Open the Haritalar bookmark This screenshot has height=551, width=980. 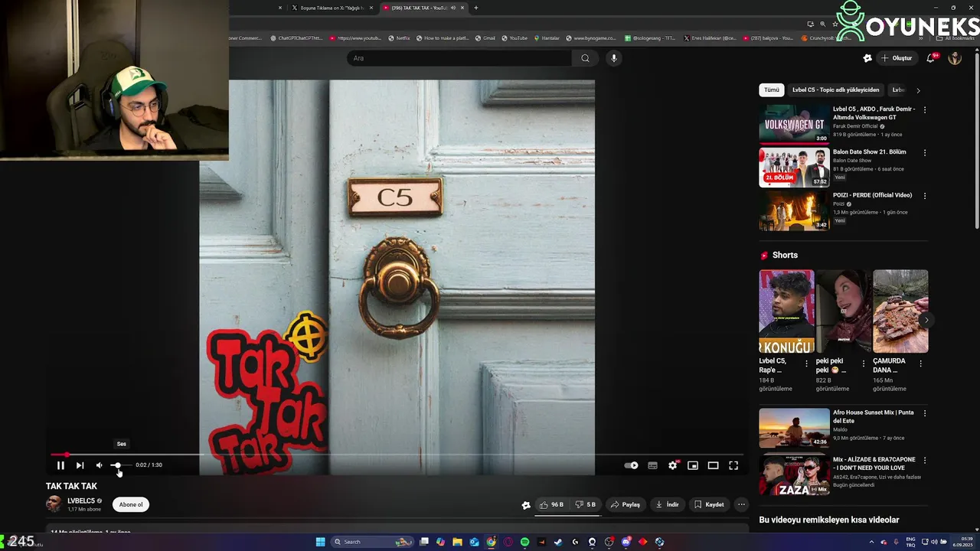[x=547, y=37]
